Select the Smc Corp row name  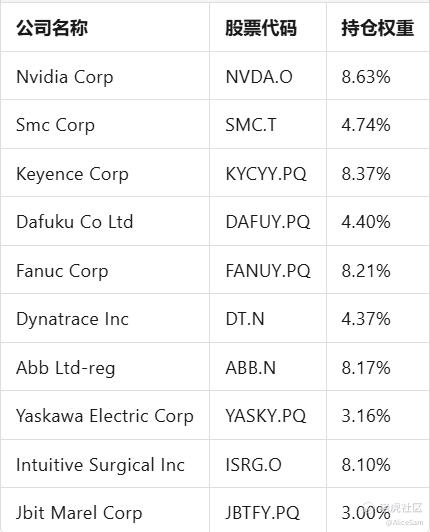[x=55, y=126]
